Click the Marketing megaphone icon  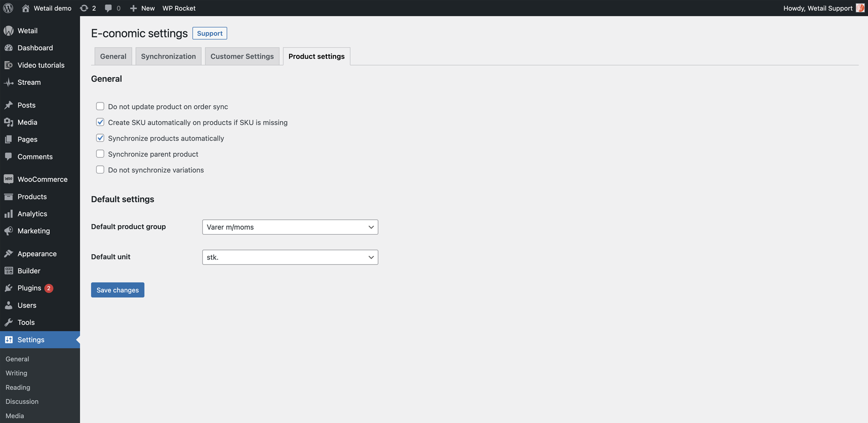point(8,231)
